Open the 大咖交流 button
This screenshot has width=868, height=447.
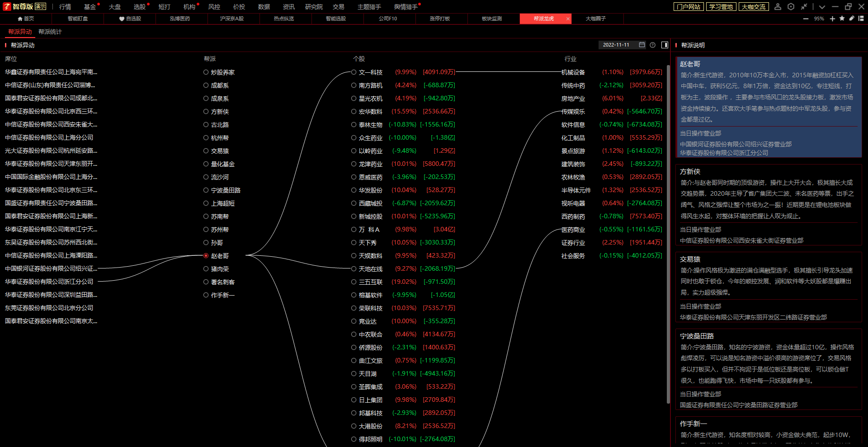click(x=754, y=7)
